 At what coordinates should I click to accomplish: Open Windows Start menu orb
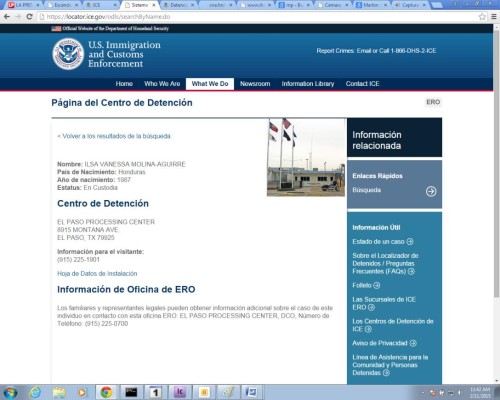tap(10, 392)
